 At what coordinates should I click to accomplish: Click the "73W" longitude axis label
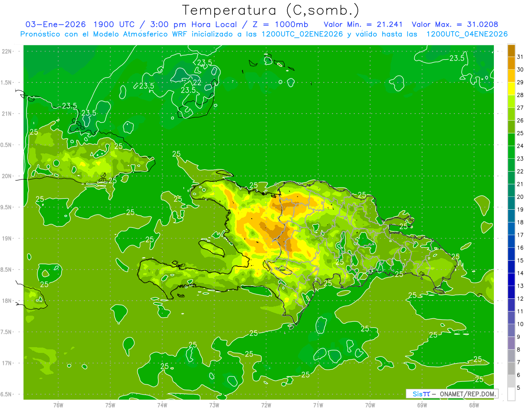(214, 405)
